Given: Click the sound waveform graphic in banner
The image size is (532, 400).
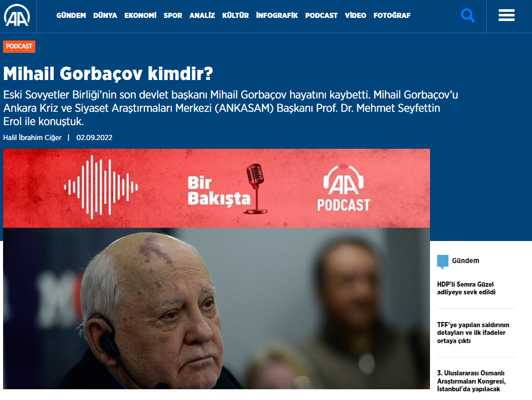Looking at the screenshot, I should click(101, 187).
